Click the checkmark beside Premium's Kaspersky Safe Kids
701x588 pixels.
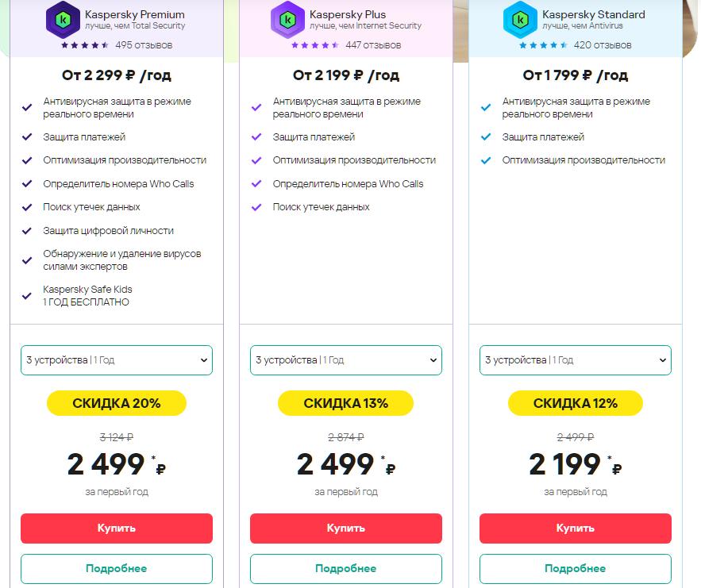click(27, 296)
